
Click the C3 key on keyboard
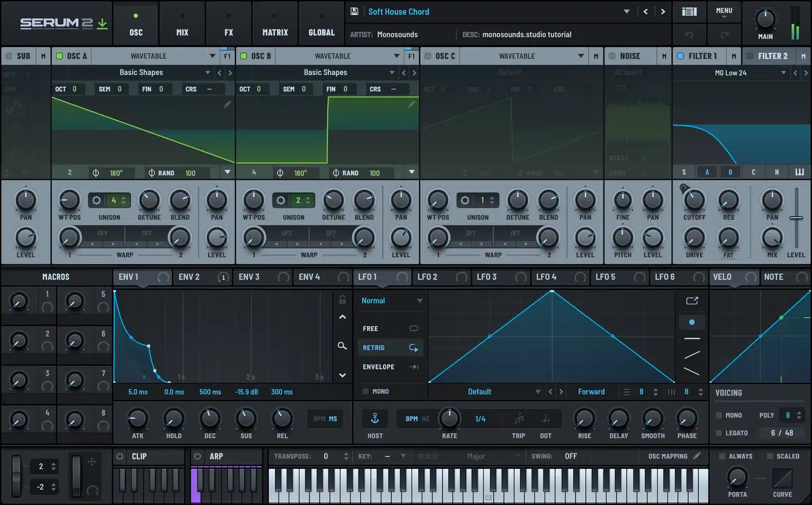tap(488, 486)
